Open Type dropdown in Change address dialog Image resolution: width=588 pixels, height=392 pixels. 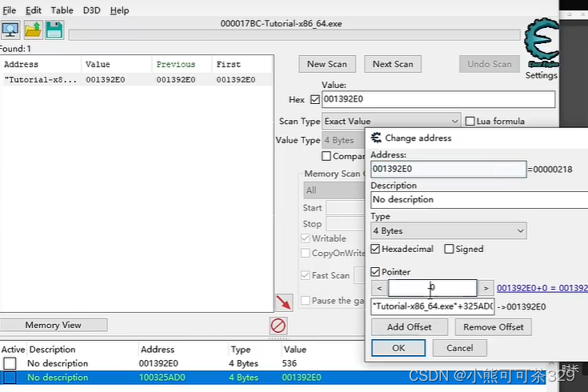[449, 230]
